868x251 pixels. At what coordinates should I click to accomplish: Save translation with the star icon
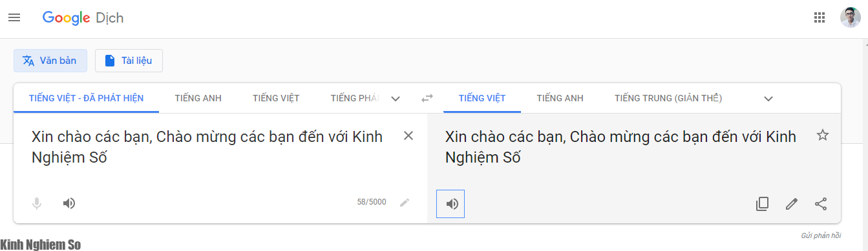[822, 135]
